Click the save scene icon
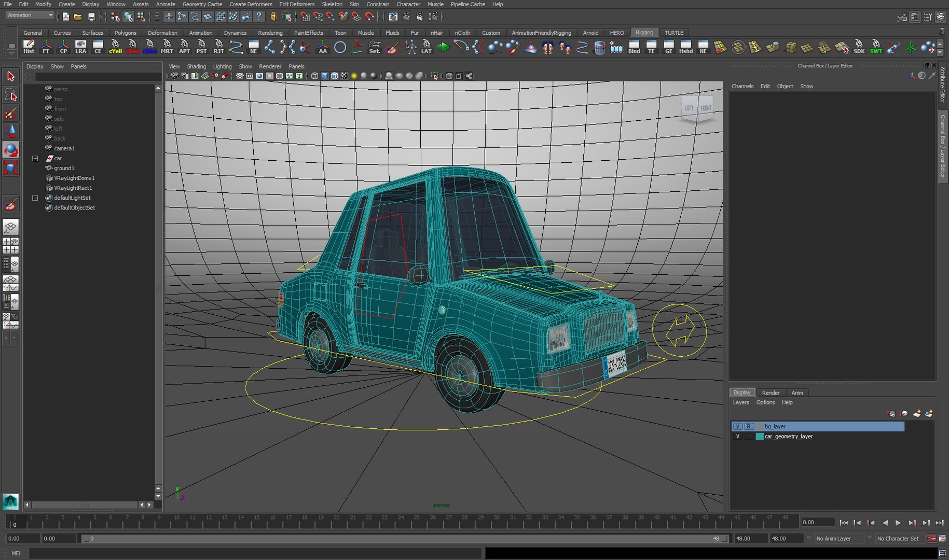This screenshot has width=949, height=560. tap(91, 17)
